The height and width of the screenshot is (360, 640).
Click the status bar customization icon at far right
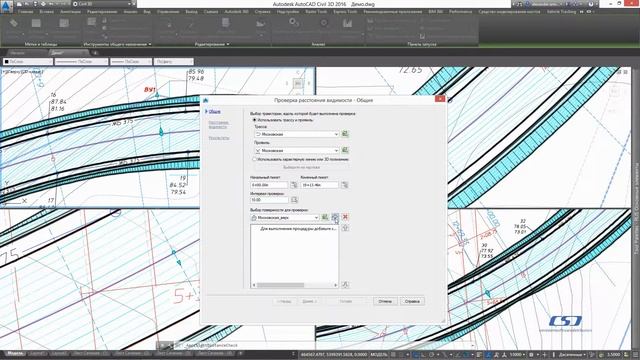coord(636,354)
